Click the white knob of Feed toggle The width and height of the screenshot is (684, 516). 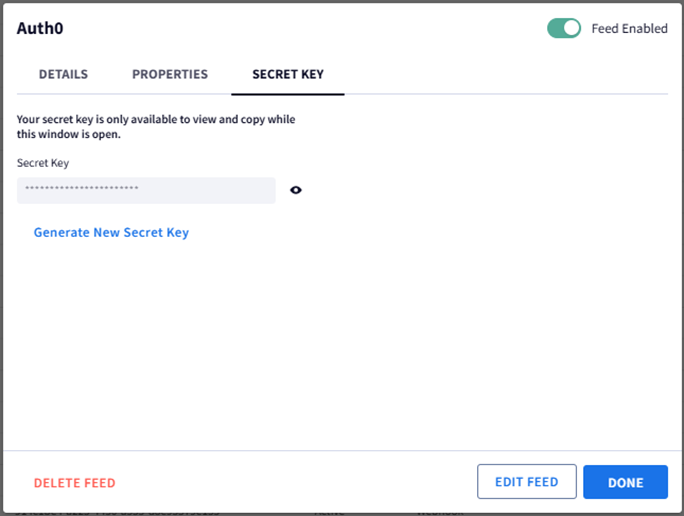tap(571, 28)
